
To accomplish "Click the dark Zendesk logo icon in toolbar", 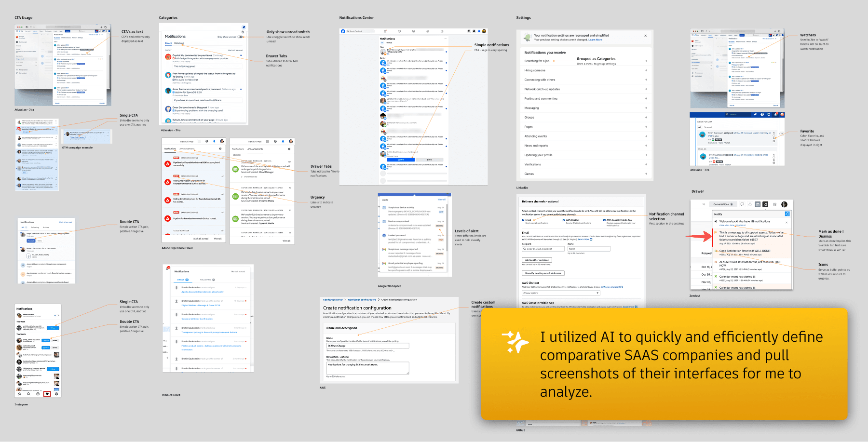I will point(765,204).
